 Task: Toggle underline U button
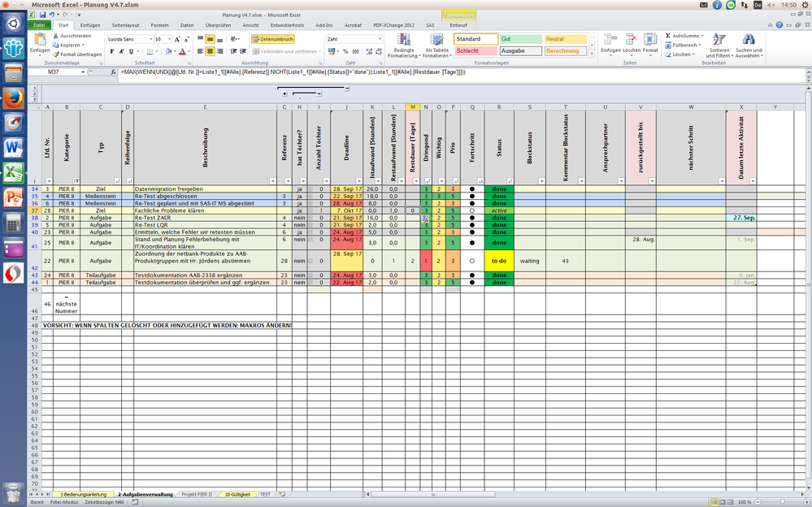point(131,51)
